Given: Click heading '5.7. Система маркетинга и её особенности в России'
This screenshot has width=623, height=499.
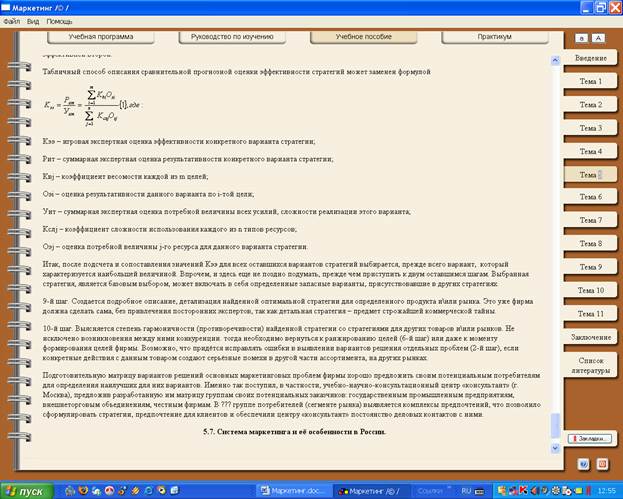Looking at the screenshot, I should (x=294, y=432).
